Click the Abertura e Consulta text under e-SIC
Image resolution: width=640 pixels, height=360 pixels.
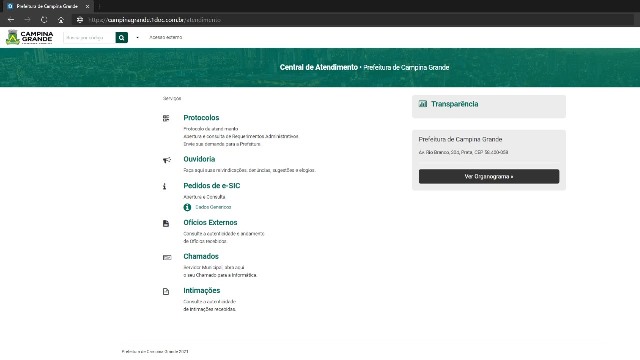click(204, 197)
